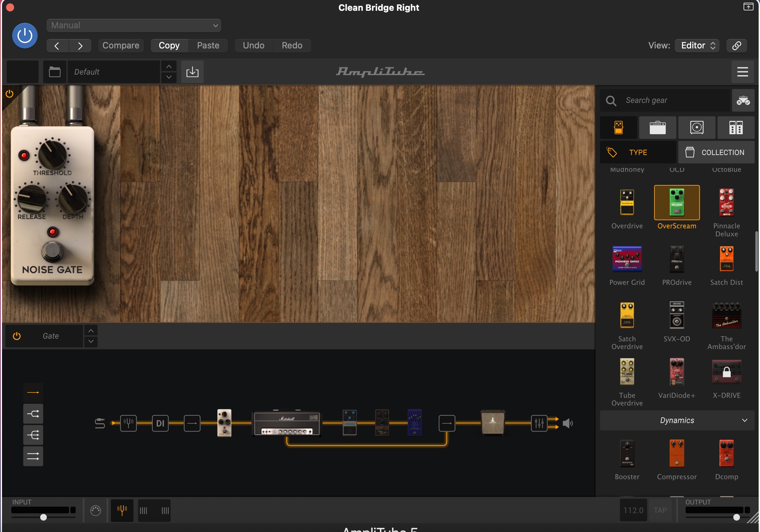Select the VariDiode+ pedal
Screen dimensions: 760x532
coord(677,372)
